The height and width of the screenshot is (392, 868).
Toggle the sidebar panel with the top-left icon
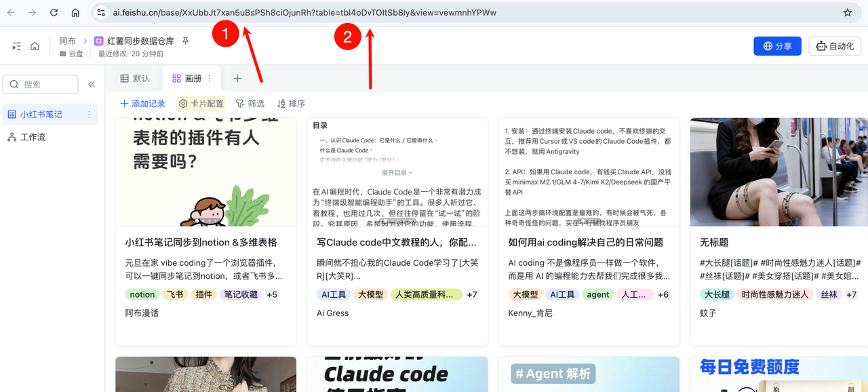16,45
